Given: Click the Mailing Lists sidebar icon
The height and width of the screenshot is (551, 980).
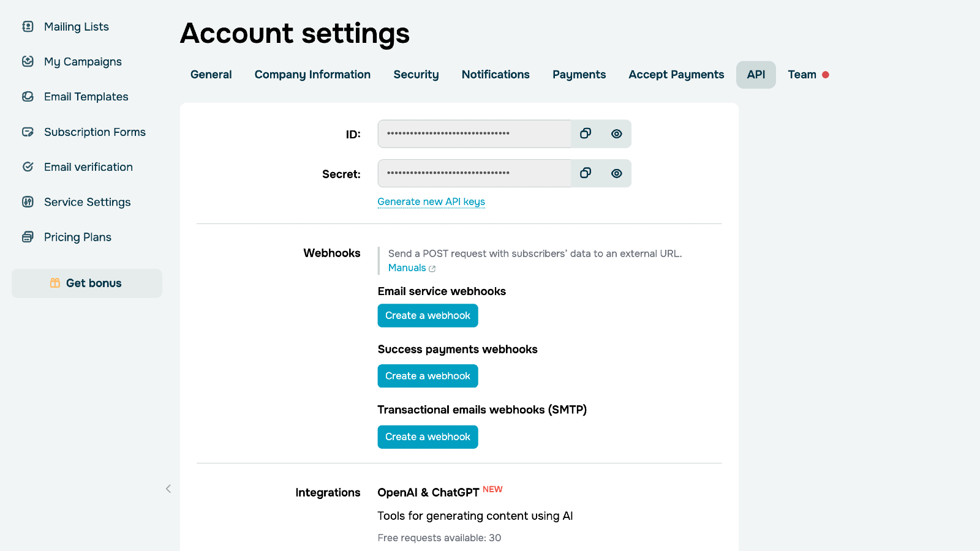Looking at the screenshot, I should (x=28, y=26).
